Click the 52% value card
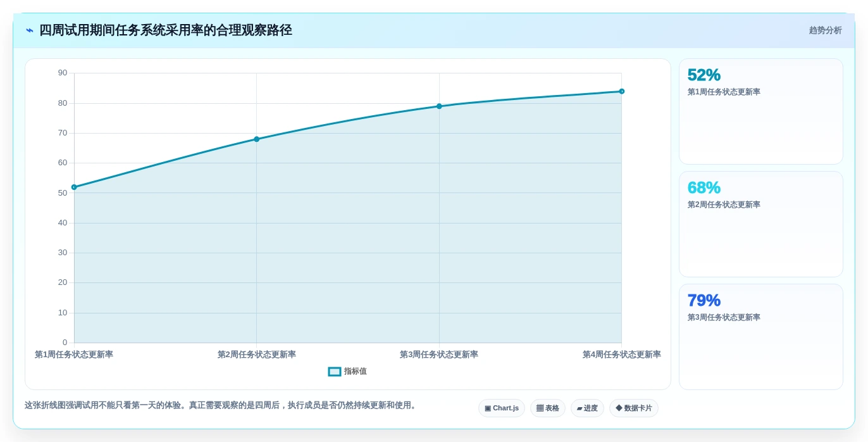 [761, 111]
